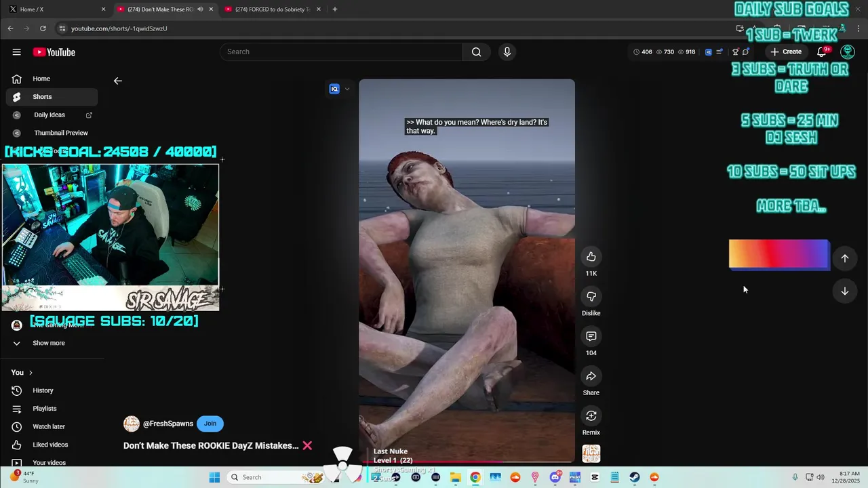The image size is (868, 488).
Task: Click the 406 clock stat in header
Action: pyautogui.click(x=643, y=52)
